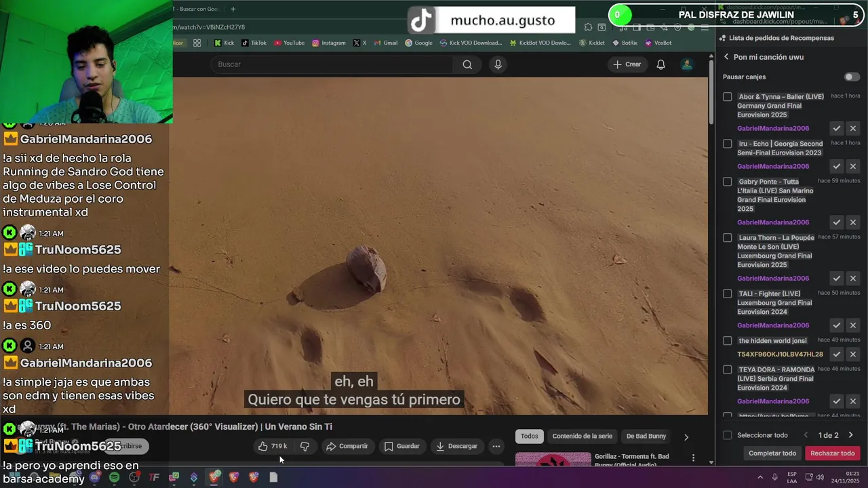868x488 pixels.
Task: Click the Rechazar todo button
Action: pos(832,453)
